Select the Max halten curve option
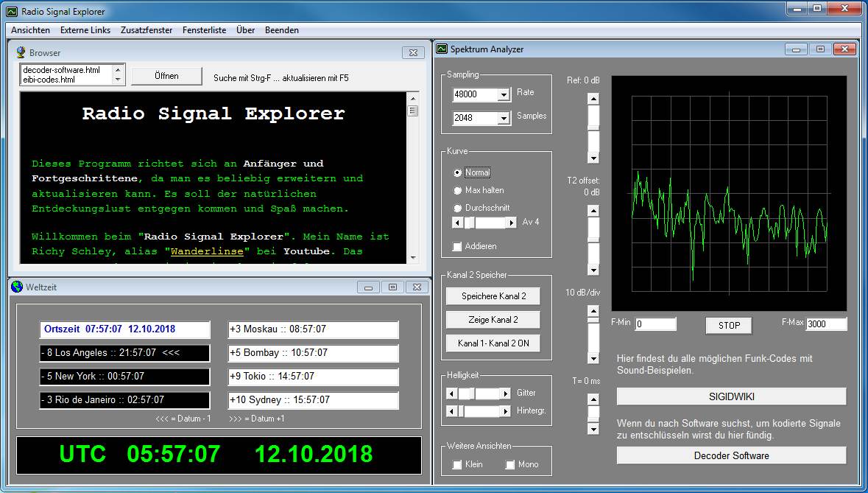This screenshot has width=868, height=493. (457, 190)
